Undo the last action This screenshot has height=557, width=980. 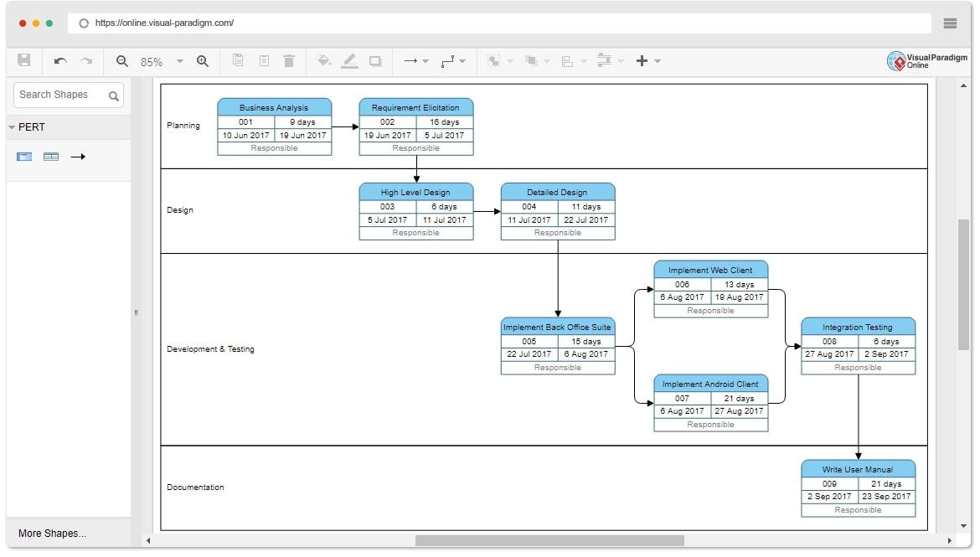[60, 61]
